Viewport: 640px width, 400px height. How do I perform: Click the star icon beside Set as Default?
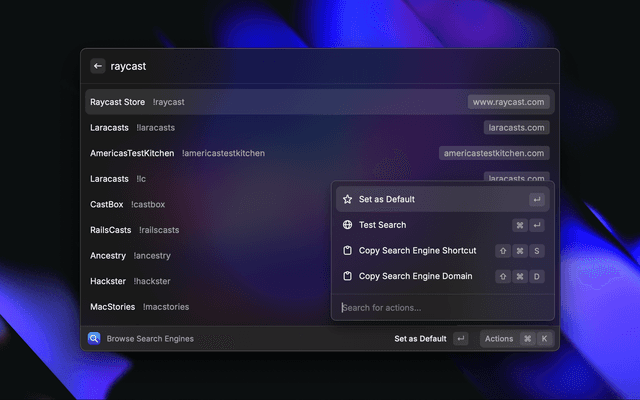(347, 200)
